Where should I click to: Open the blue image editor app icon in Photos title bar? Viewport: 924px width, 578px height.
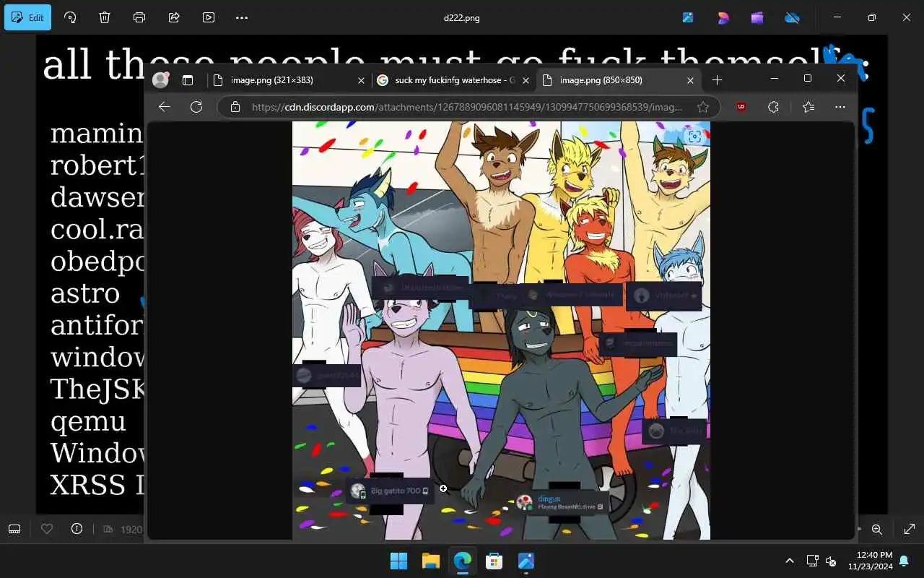688,17
